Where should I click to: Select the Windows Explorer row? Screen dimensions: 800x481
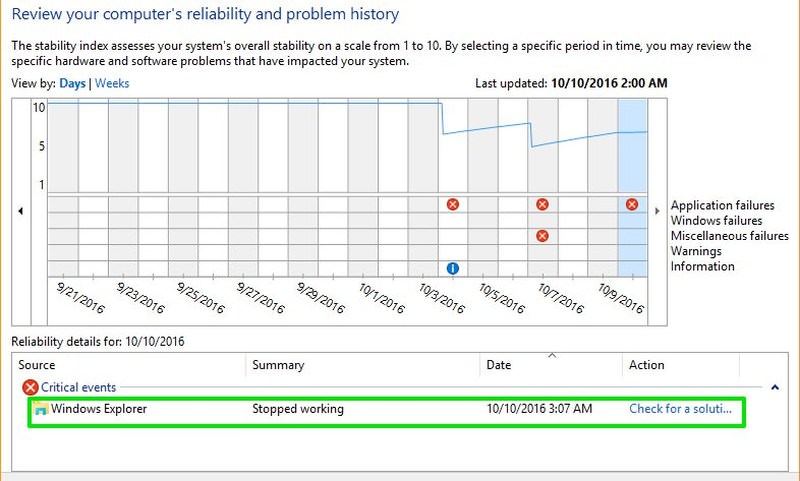[x=386, y=412]
